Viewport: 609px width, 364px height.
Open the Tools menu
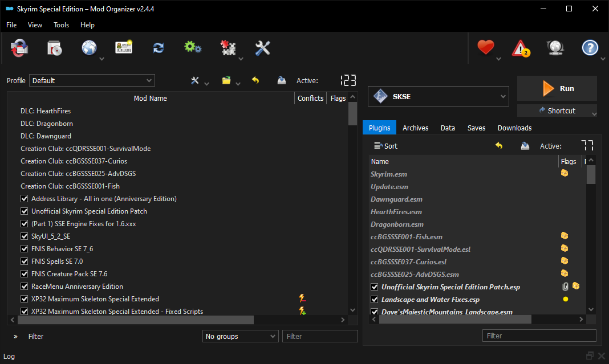[62, 25]
